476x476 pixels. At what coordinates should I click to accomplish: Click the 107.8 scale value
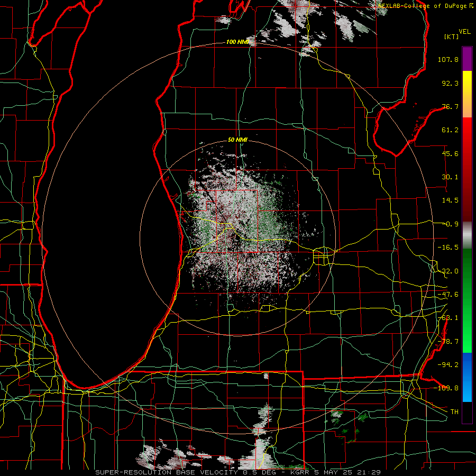click(x=448, y=59)
